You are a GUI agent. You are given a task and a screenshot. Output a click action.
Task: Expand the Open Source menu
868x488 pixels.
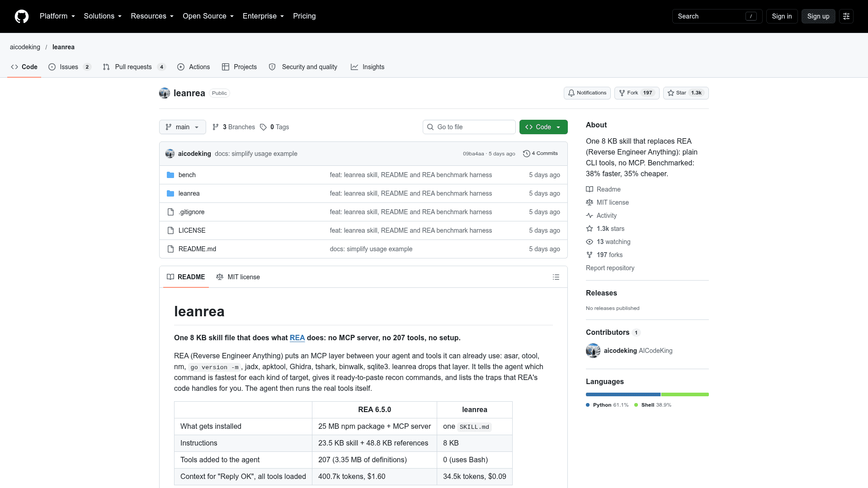(x=208, y=16)
